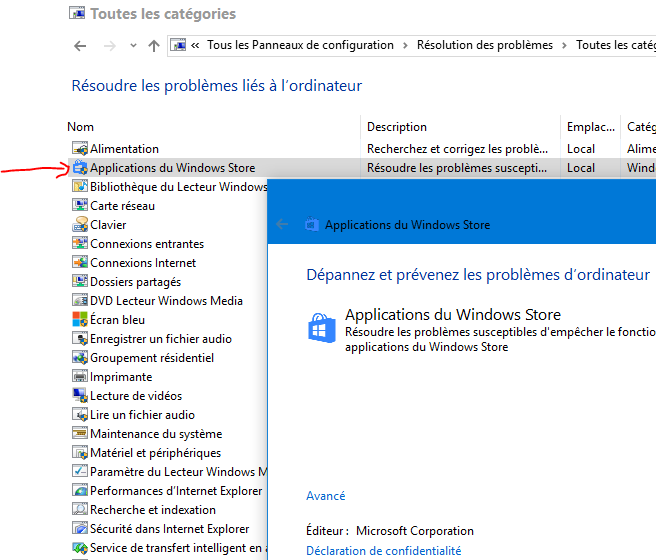
Task: Click the wizard header Windows Store icon
Action: pos(312,225)
